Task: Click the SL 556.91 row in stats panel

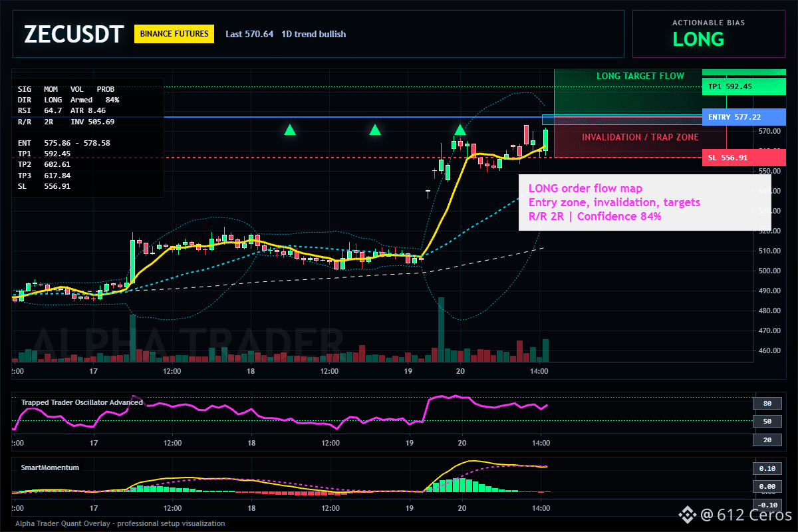Action: click(x=44, y=186)
